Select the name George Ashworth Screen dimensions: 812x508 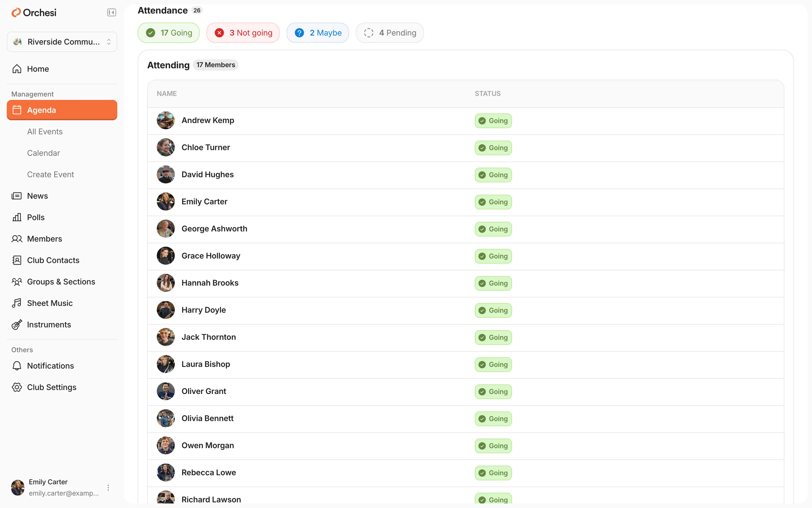pos(214,229)
